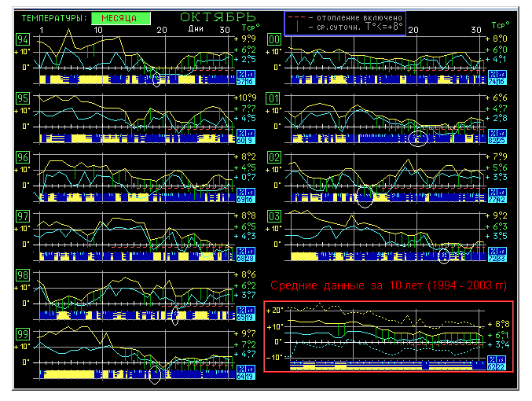The image size is (532, 401).
Task: Click the precipitation icon in the 95 chart
Action: coord(251,133)
